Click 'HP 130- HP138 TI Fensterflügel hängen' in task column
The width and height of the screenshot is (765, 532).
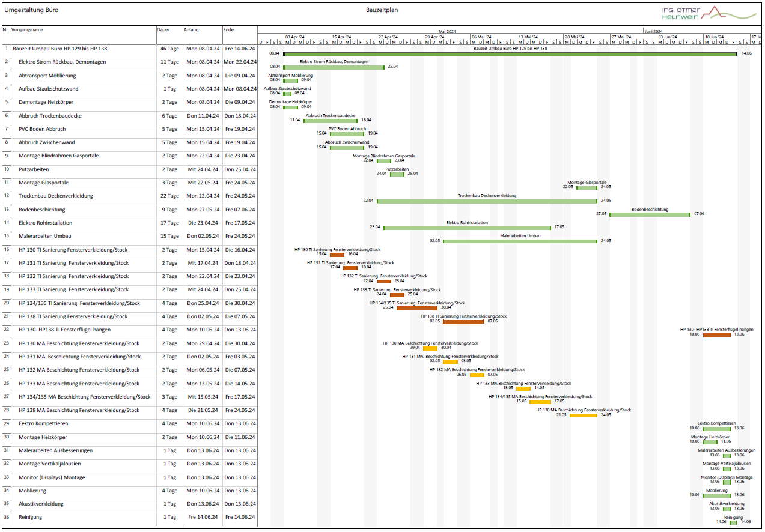pyautogui.click(x=64, y=330)
